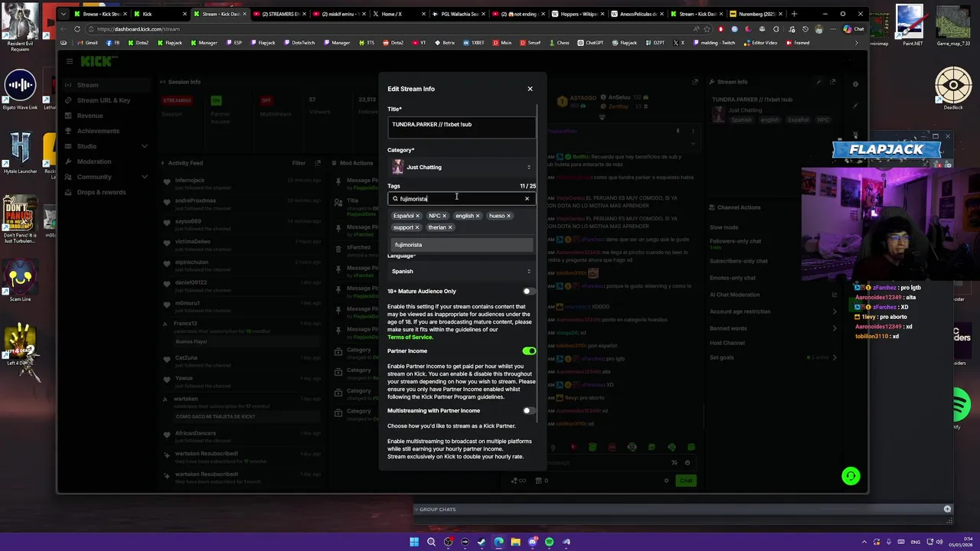Open the Spanish language dropdown
980x551 pixels.
pyautogui.click(x=462, y=271)
